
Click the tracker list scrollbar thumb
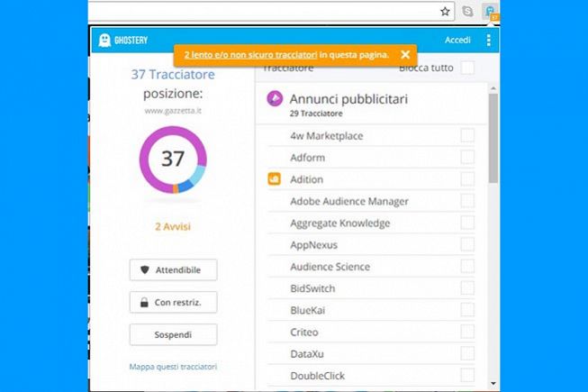click(493, 138)
